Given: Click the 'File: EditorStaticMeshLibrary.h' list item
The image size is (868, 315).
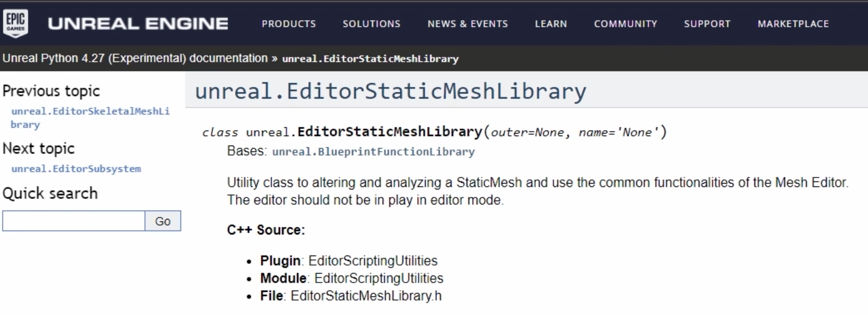Looking at the screenshot, I should [351, 295].
